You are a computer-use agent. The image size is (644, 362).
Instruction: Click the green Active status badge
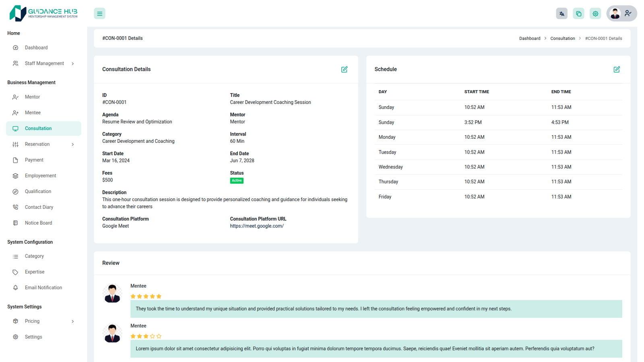237,181
